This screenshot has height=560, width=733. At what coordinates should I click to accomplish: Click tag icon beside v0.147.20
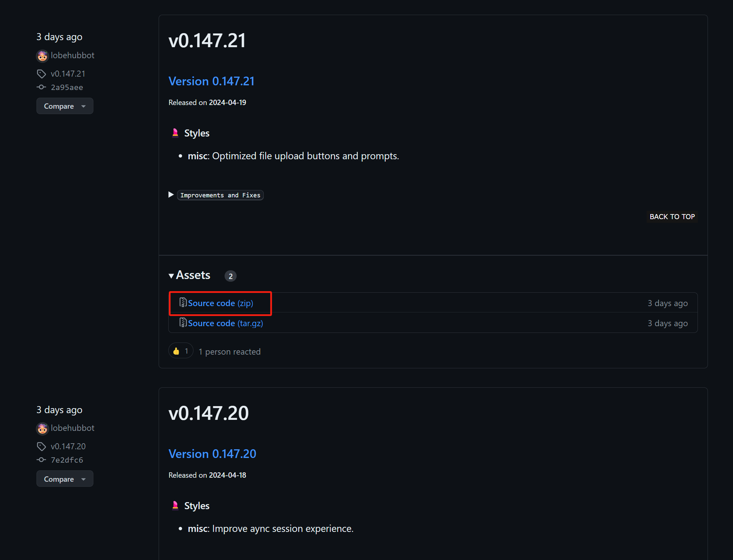(x=41, y=446)
